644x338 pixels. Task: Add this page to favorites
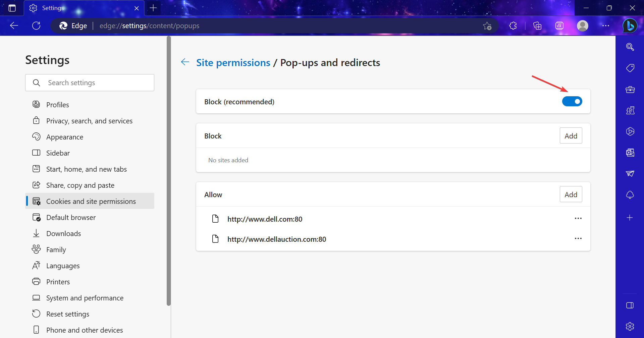click(x=487, y=25)
